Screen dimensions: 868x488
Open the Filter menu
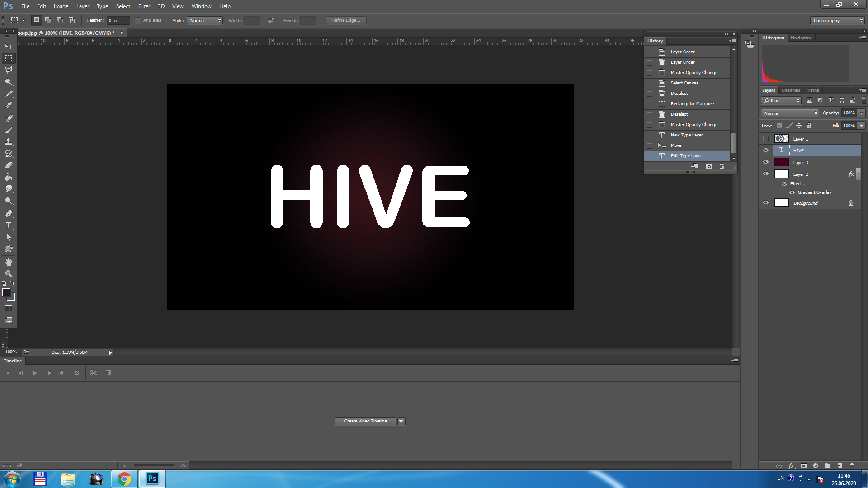(x=144, y=6)
